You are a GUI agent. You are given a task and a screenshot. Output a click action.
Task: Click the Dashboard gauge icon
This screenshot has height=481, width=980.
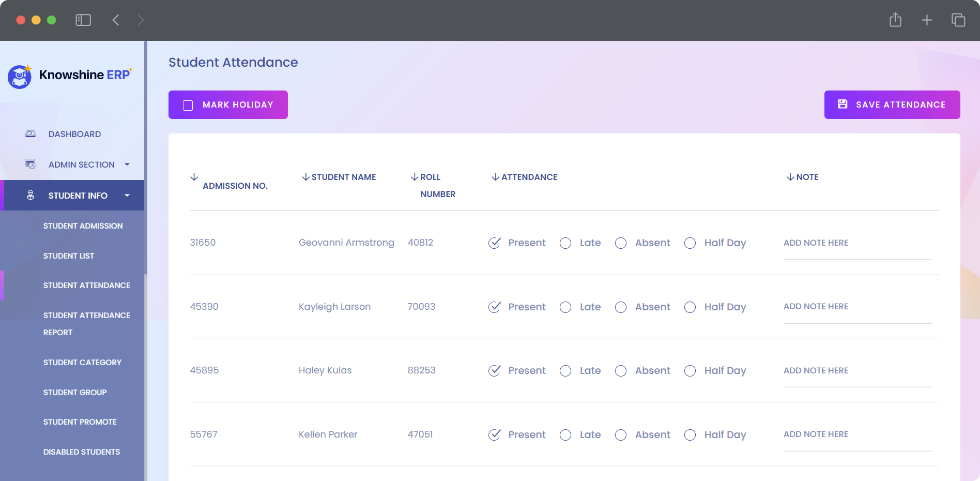tap(30, 134)
